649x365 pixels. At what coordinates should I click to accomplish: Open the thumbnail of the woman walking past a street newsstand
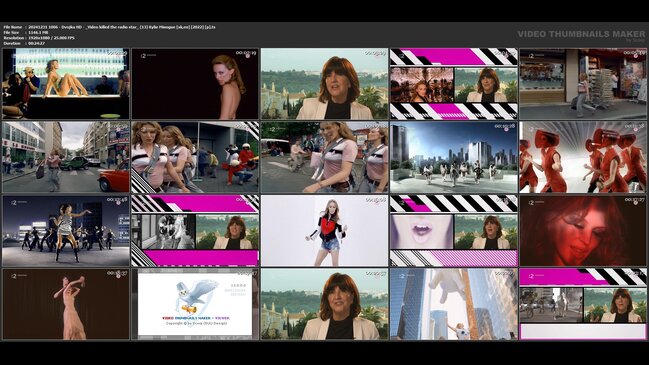click(x=583, y=84)
